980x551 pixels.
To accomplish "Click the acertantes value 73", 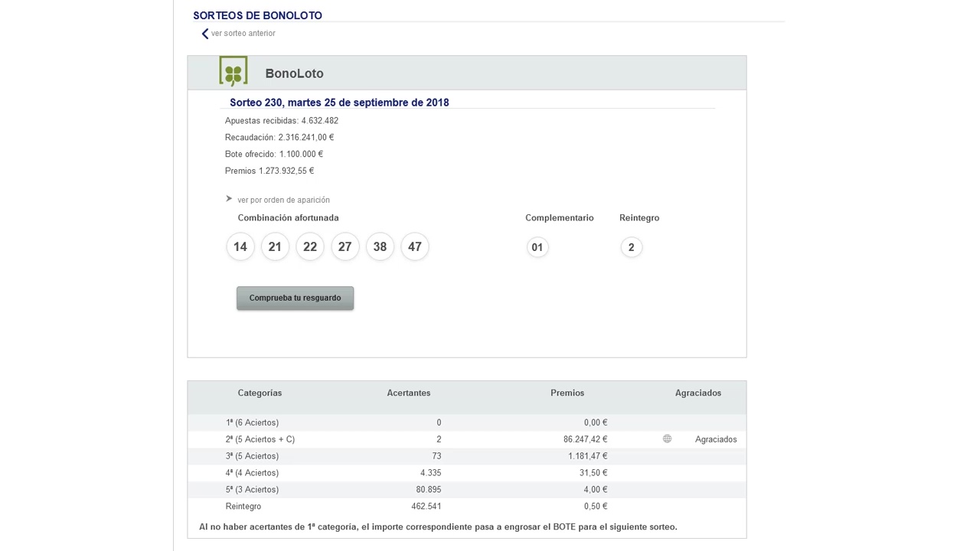I will click(436, 456).
